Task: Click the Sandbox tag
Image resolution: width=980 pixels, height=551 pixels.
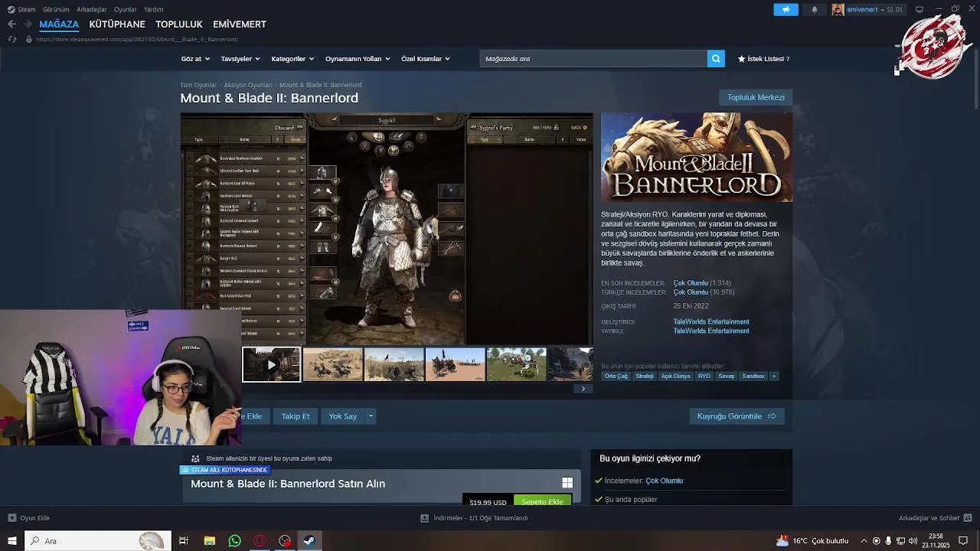Action: [x=753, y=376]
